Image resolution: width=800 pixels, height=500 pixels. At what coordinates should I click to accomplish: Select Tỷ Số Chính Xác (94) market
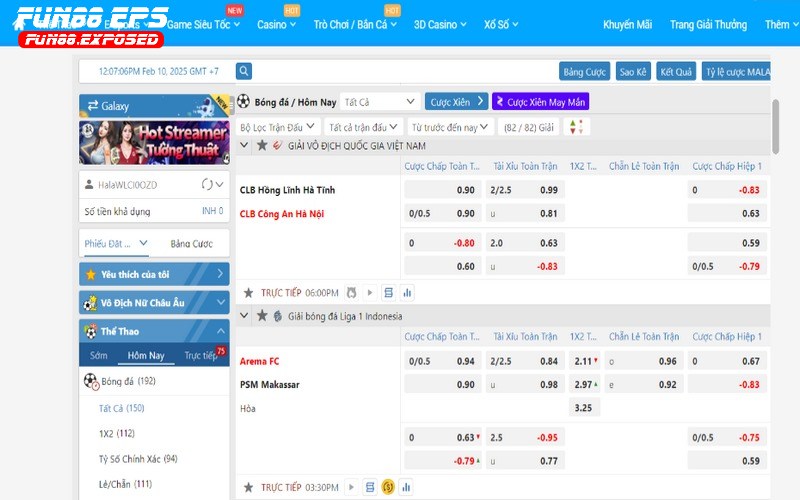pyautogui.click(x=138, y=459)
